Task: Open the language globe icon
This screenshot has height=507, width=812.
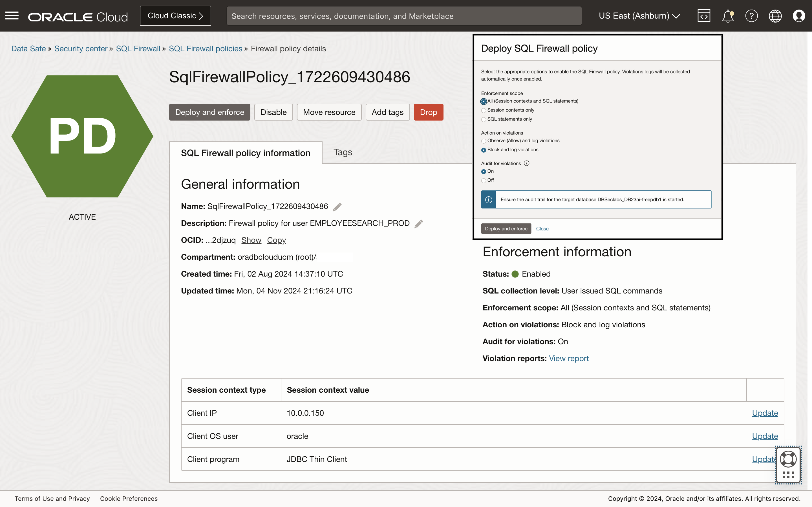Action: [x=775, y=15]
